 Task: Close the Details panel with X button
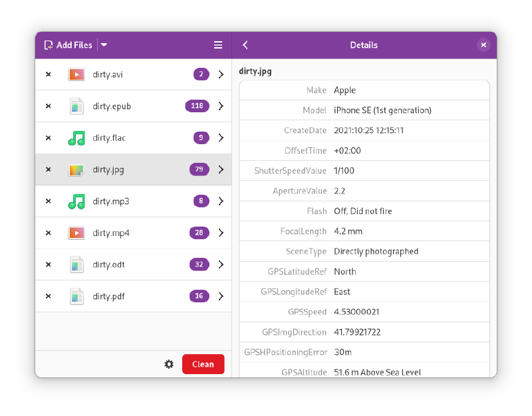[x=483, y=45]
